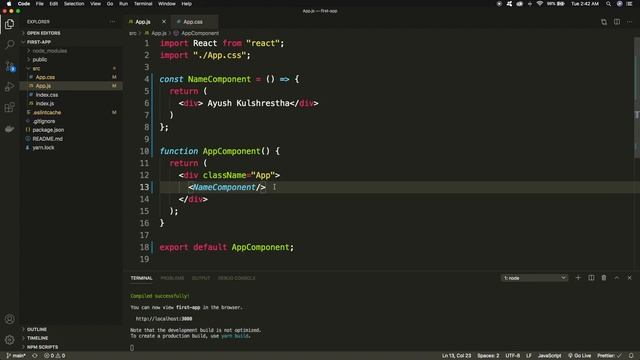Switch to the OUTPUT panel tab
The height and width of the screenshot is (360, 640).
pos(201,278)
